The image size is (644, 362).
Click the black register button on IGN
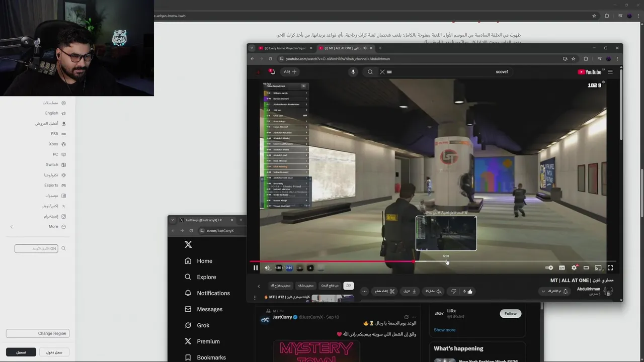[21, 352]
